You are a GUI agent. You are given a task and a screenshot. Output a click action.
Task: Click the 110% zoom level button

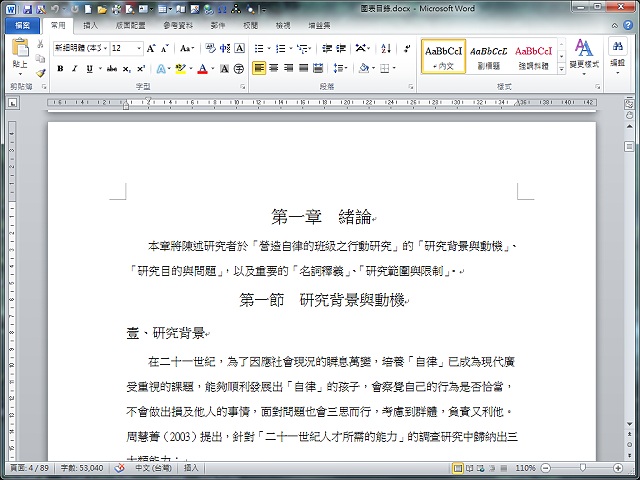(525, 468)
